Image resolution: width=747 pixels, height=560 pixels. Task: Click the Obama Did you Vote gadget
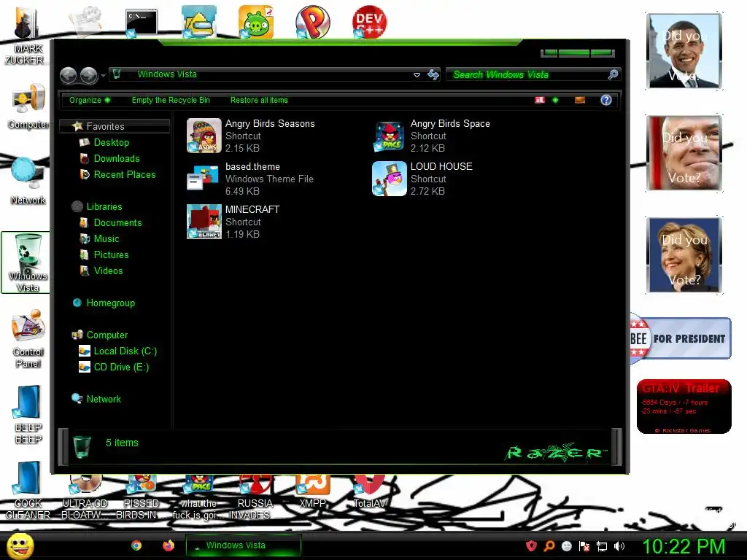[684, 51]
